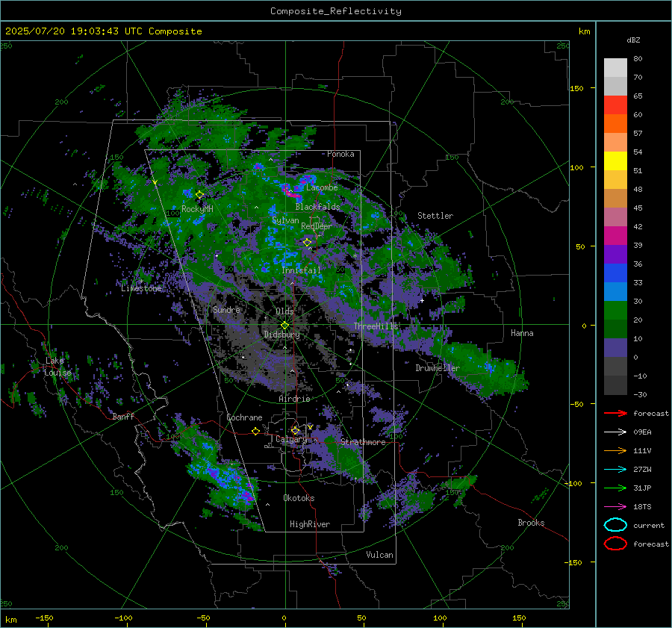Click the red forecast arrow in legend
This screenshot has height=628, width=672.
[615, 413]
